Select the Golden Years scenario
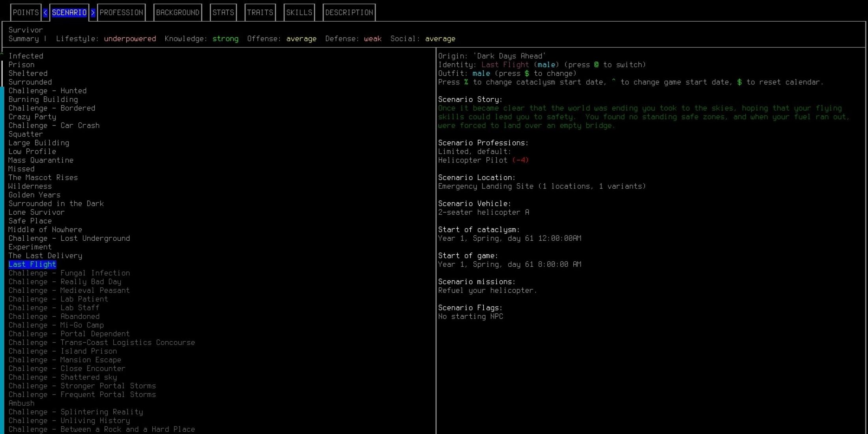Viewport: 868px width, 434px height. tap(34, 195)
